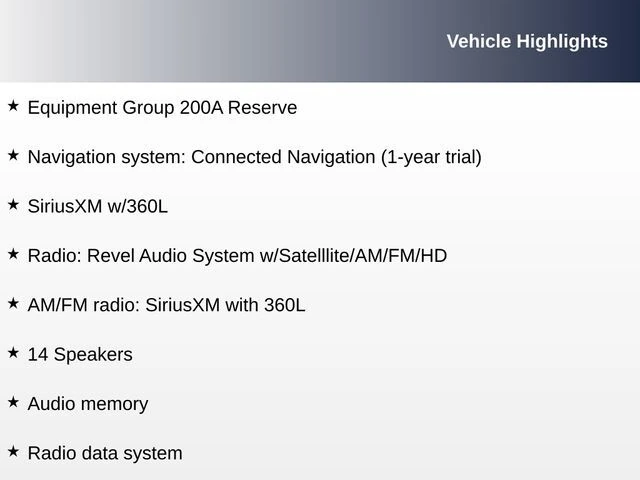Viewport: 640px width, 480px height.
Task: Click the star bullet beside Equipment Group 200A Reserve
Action: [x=13, y=105]
